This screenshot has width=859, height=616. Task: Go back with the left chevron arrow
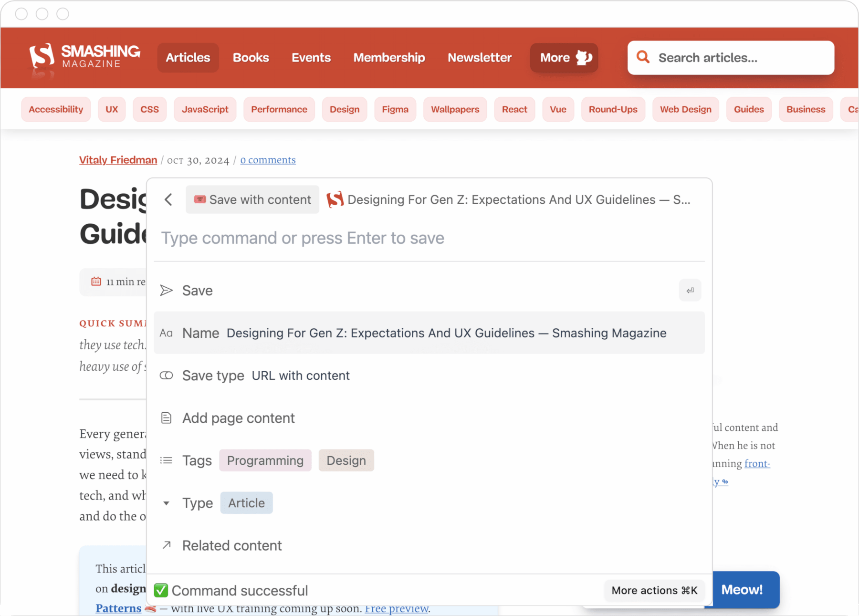coord(168,199)
